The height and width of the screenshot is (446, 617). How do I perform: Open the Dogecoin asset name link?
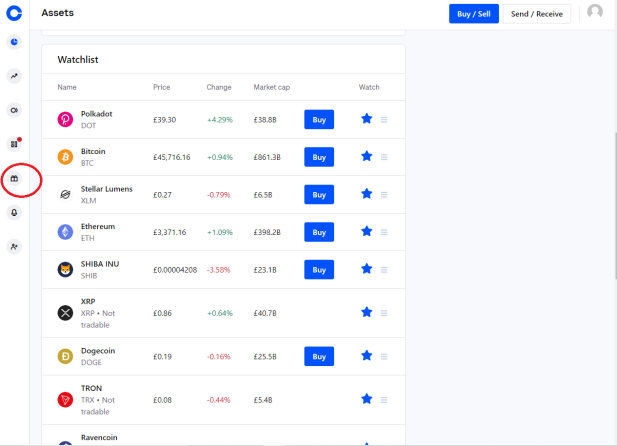tap(98, 351)
